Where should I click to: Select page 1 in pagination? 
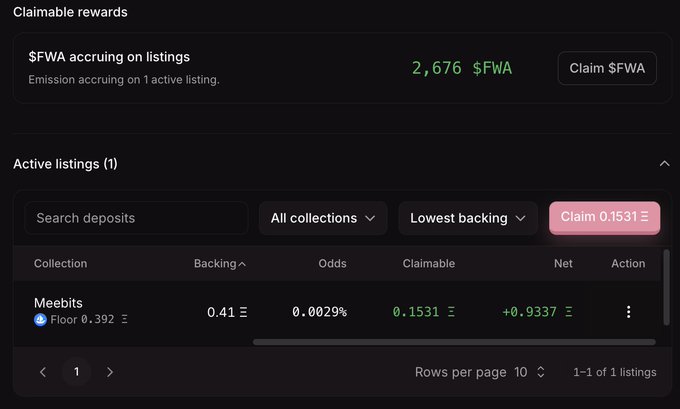click(x=76, y=372)
